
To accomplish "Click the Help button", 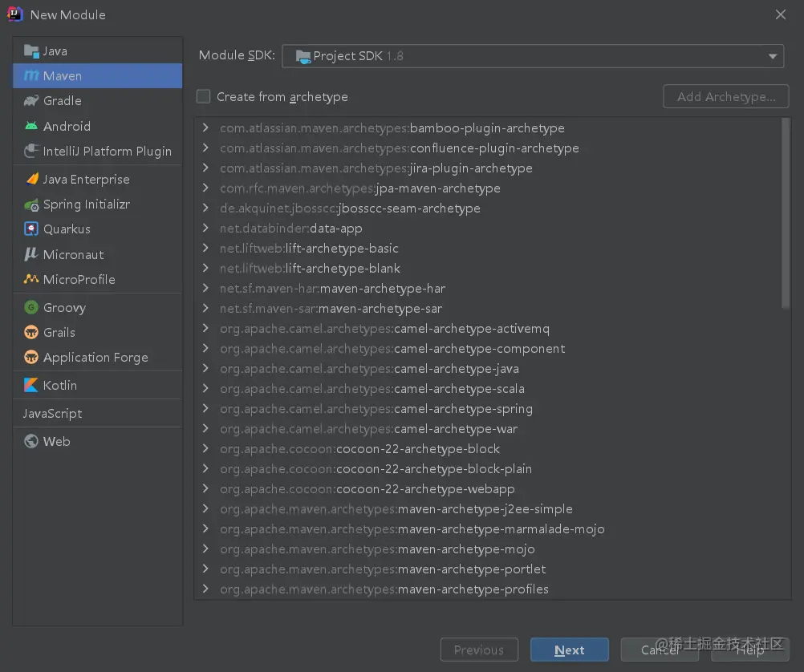I will pyautogui.click(x=749, y=650).
